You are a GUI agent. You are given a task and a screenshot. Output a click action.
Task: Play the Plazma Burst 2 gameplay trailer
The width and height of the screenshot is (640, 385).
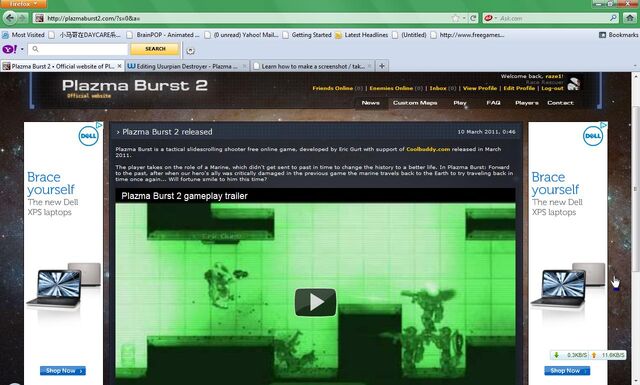pyautogui.click(x=316, y=302)
